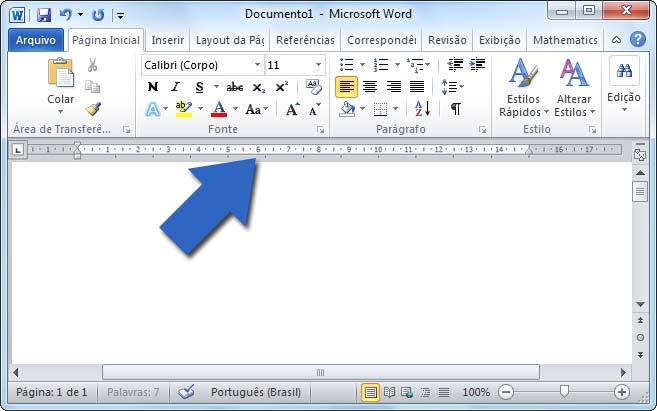This screenshot has height=411, width=657.
Task: Open the Arquivo tab
Action: 36,40
